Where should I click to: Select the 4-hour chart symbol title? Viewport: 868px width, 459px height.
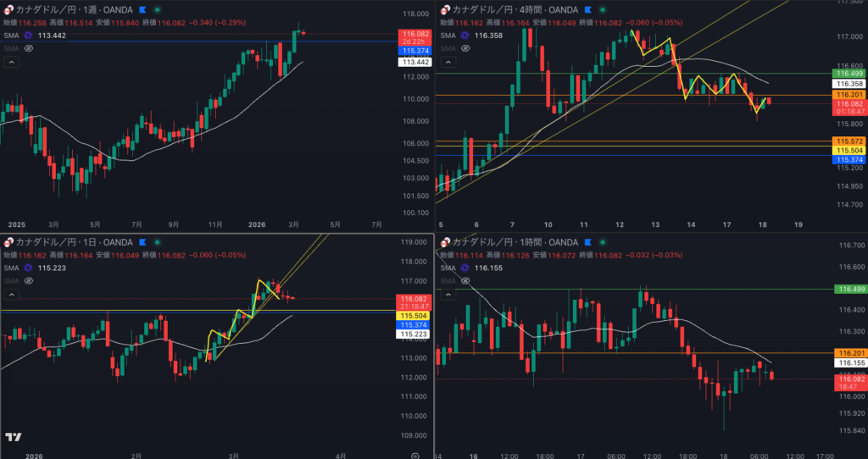click(509, 9)
